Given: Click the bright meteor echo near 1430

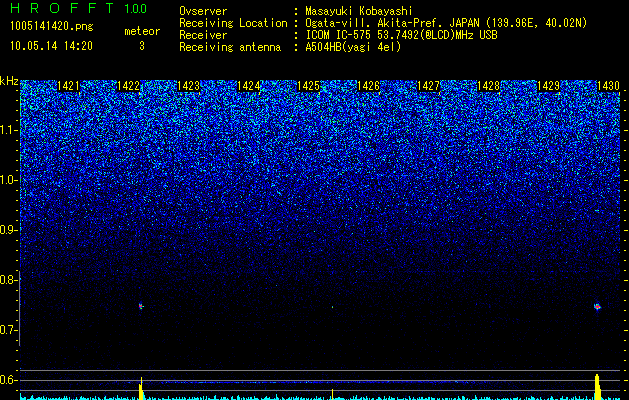Looking at the screenshot, I should coord(597,307).
